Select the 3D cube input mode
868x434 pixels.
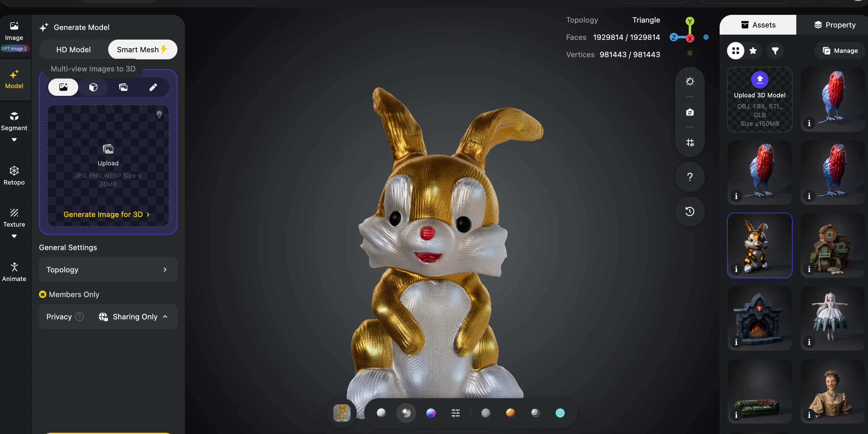tap(93, 87)
